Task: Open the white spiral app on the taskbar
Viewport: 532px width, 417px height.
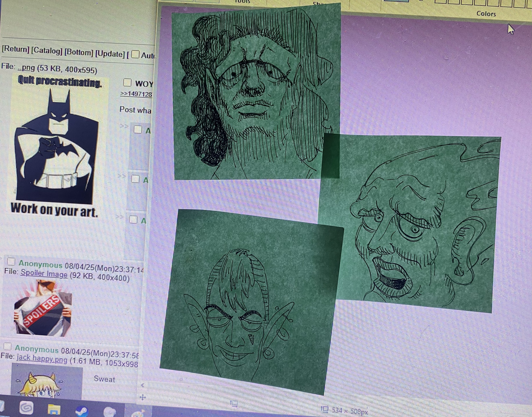Action: pyautogui.click(x=26, y=408)
